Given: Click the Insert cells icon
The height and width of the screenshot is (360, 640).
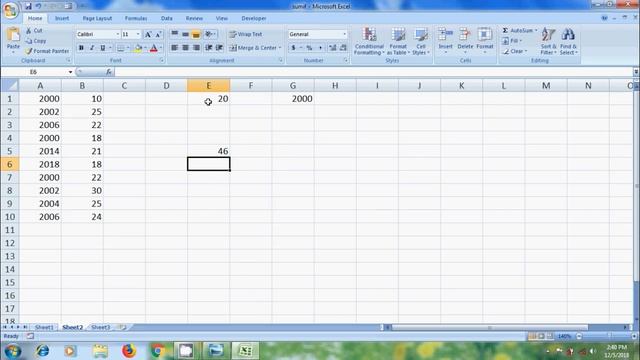Looking at the screenshot, I should pyautogui.click(x=445, y=34).
